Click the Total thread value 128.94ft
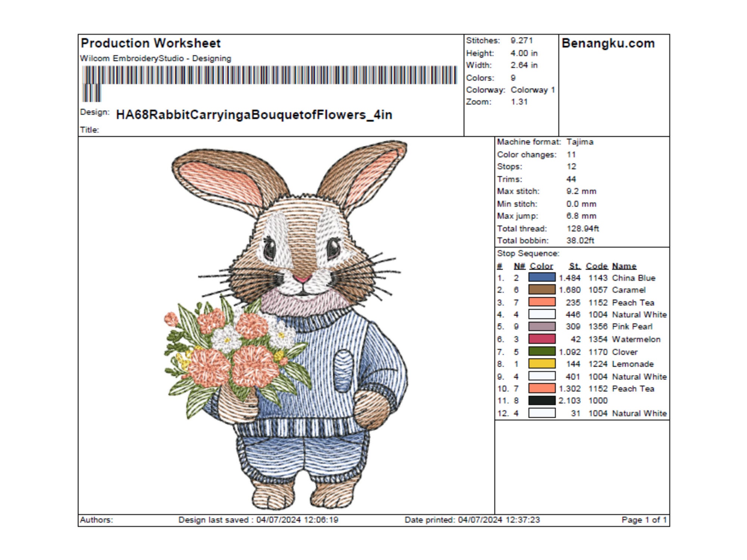The height and width of the screenshot is (560, 747). coord(583,228)
